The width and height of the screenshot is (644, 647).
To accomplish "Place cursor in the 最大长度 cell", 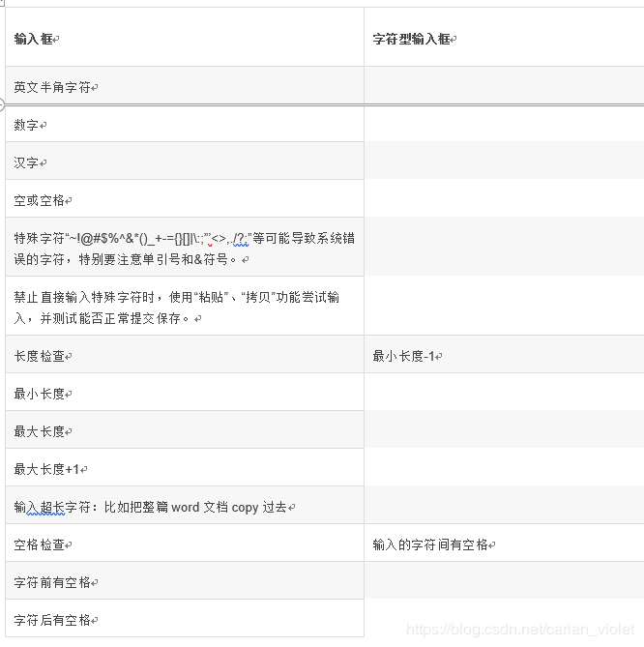I will pyautogui.click(x=41, y=431).
